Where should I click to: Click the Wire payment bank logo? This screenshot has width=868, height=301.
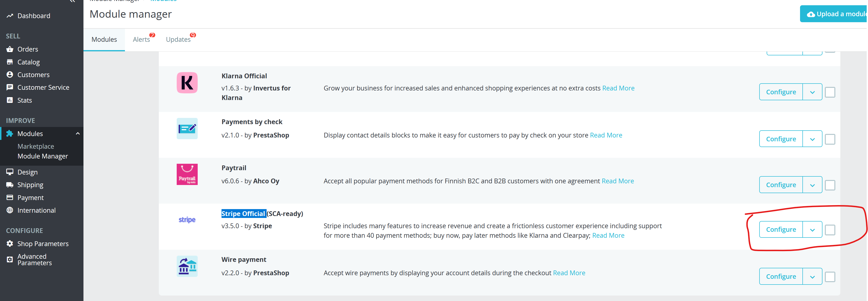click(x=187, y=266)
